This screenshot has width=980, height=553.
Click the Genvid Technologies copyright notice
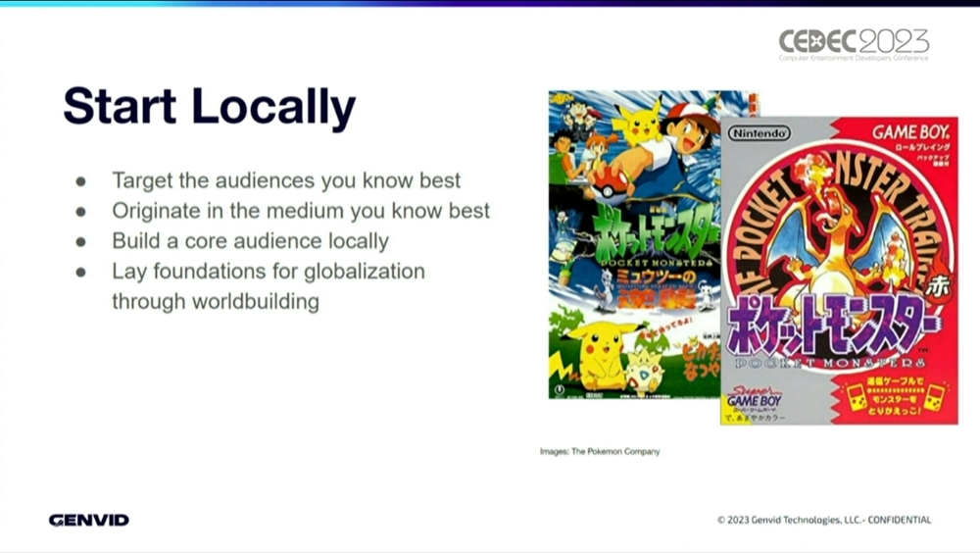point(824,520)
